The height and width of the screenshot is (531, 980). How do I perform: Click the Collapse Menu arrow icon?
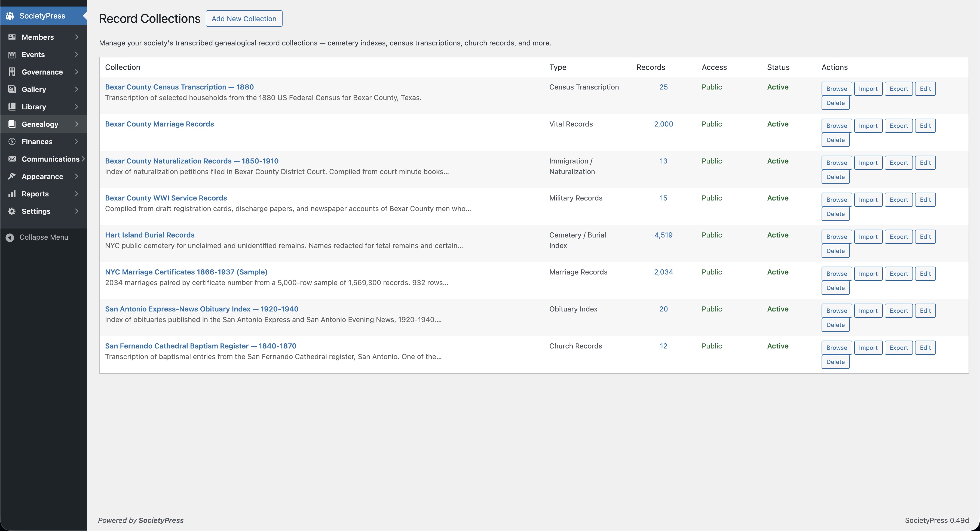click(x=10, y=237)
